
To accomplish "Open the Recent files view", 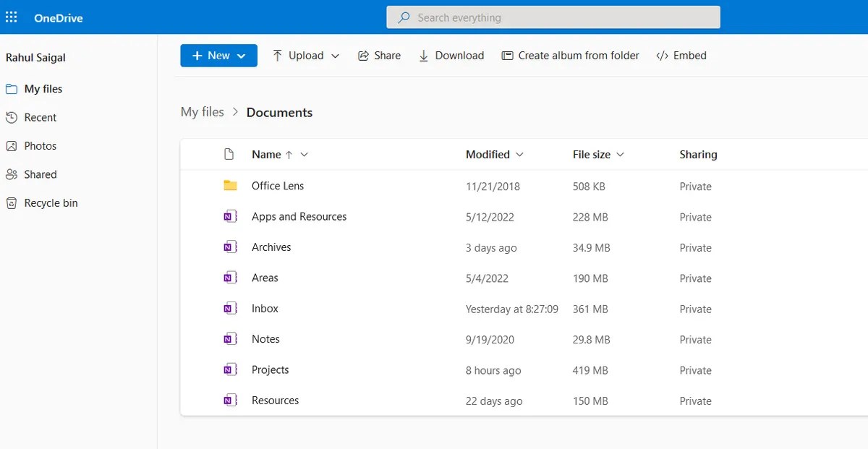I will pos(41,117).
